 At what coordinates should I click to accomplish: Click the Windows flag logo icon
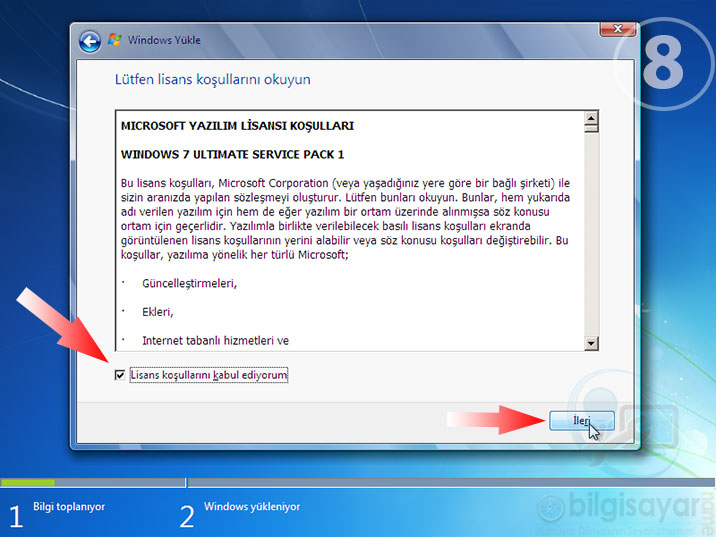coord(115,40)
